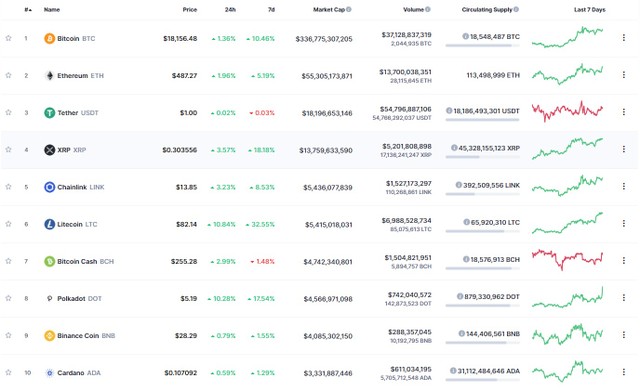Click info icon next to 144,406,561 BNB

[x=462, y=333]
